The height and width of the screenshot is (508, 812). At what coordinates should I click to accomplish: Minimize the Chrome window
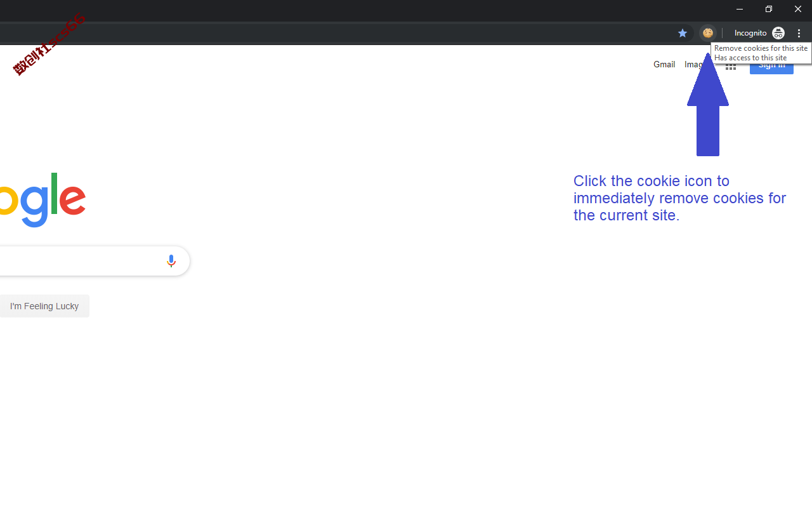[x=740, y=9]
